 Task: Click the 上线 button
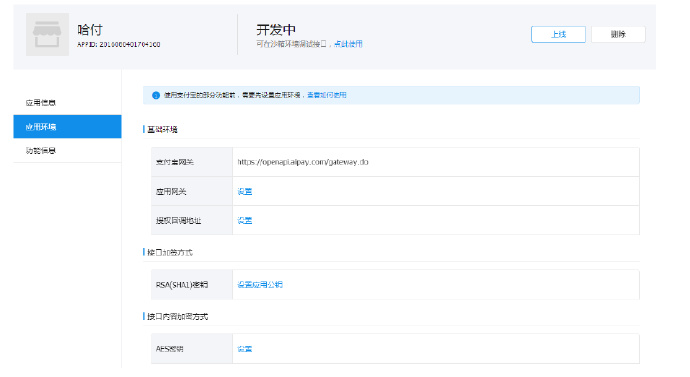click(x=558, y=34)
